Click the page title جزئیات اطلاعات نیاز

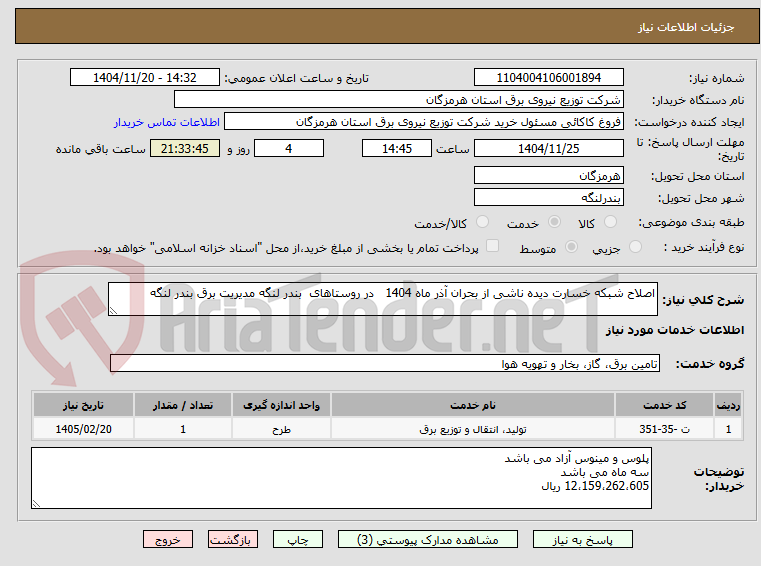point(685,27)
